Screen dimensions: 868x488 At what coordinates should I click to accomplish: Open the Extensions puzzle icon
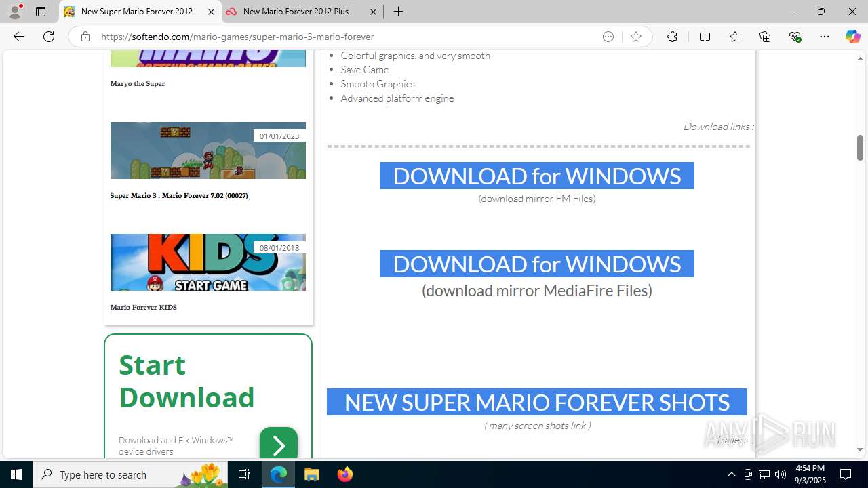672,37
